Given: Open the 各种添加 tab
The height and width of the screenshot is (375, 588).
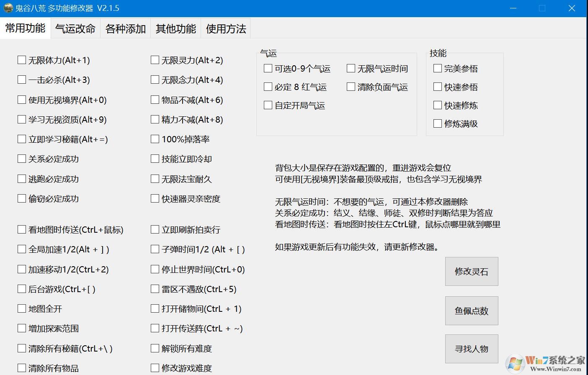Looking at the screenshot, I should click(125, 28).
